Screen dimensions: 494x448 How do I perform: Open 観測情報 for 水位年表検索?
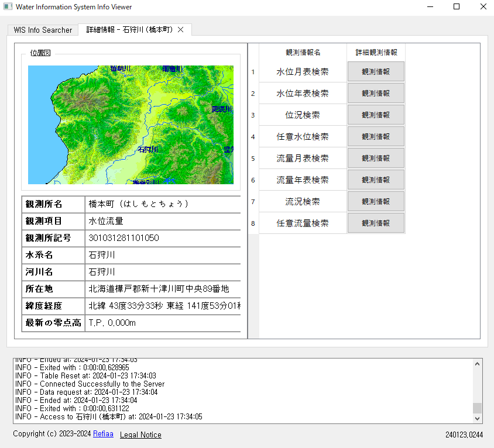(x=376, y=93)
